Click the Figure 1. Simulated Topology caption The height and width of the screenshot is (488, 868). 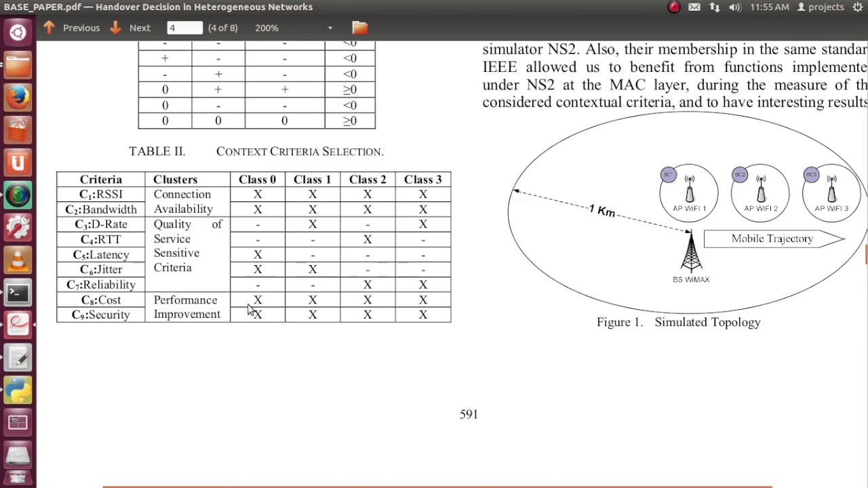point(678,322)
